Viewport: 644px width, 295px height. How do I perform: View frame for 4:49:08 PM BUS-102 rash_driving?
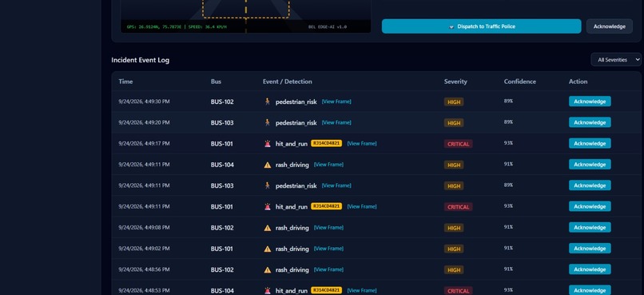328,227
